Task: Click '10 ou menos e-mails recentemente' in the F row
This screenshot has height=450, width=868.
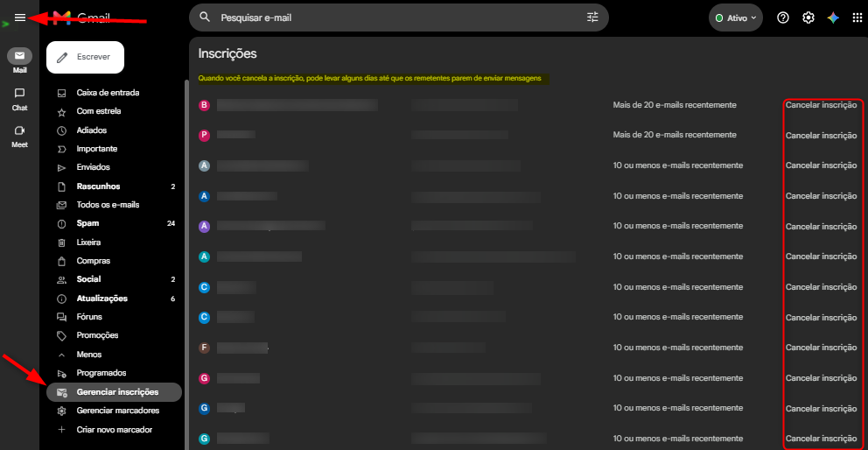Action: point(678,348)
